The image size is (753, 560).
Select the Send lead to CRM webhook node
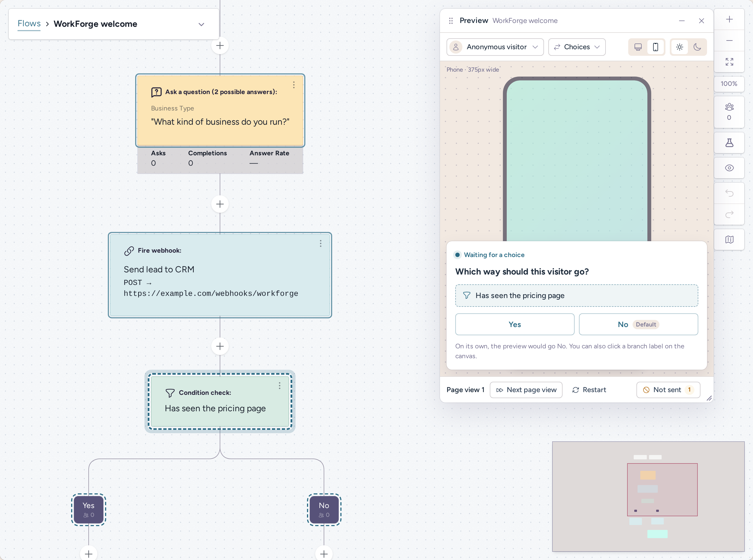pos(220,275)
